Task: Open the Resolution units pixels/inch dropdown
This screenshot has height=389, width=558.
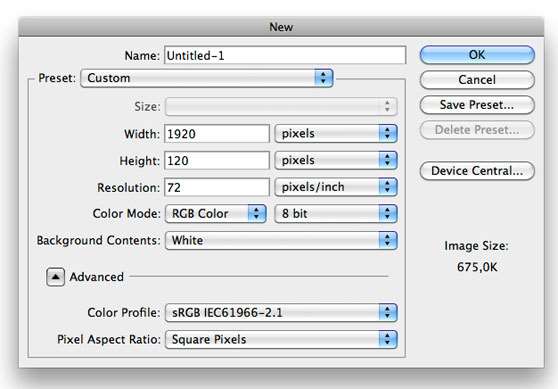Action: [336, 187]
